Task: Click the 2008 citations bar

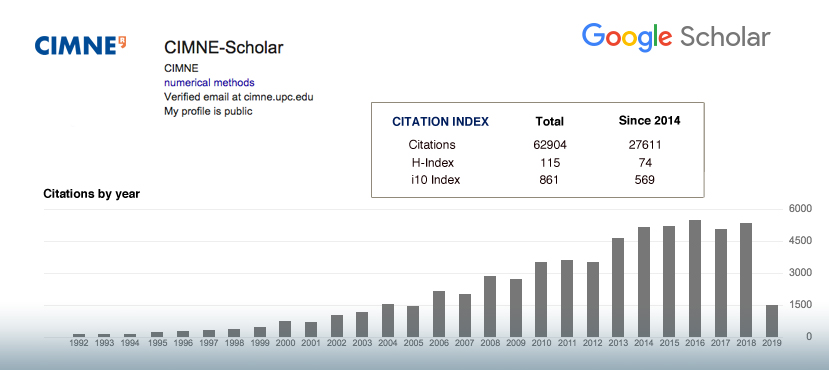Action: tap(490, 307)
